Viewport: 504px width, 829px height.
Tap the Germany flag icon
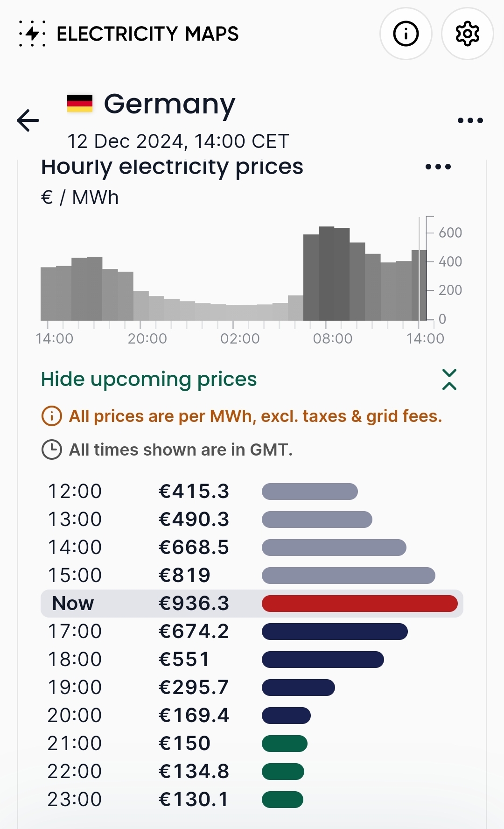80,104
